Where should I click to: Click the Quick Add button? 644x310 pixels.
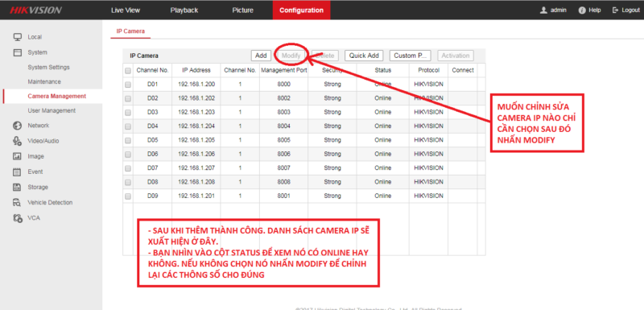click(x=364, y=56)
